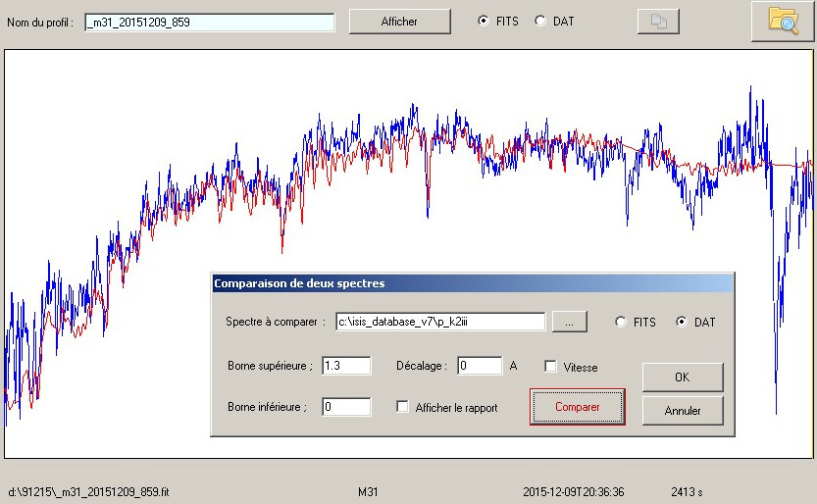
Task: Click the Comparaison de deux spectres title bar
Action: pyautogui.click(x=473, y=283)
